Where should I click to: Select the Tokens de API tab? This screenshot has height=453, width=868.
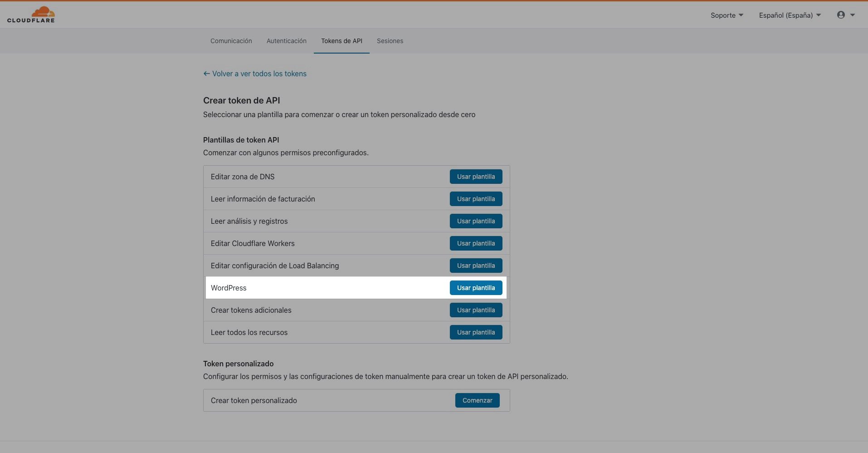click(x=341, y=41)
